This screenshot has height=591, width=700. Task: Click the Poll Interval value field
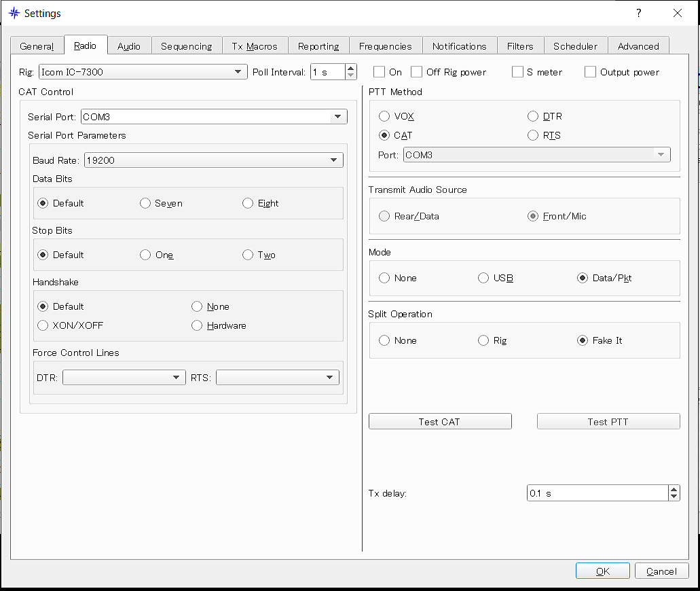coord(328,72)
